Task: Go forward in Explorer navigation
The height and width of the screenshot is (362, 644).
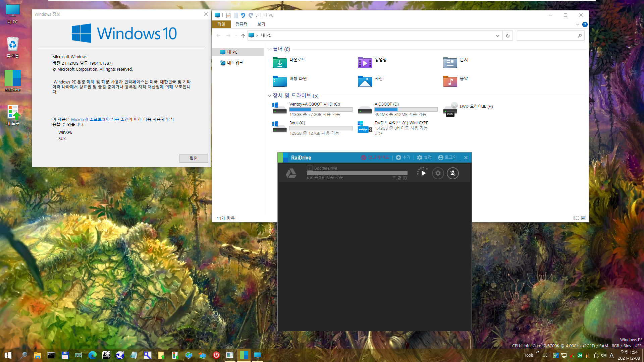Action: (x=228, y=36)
